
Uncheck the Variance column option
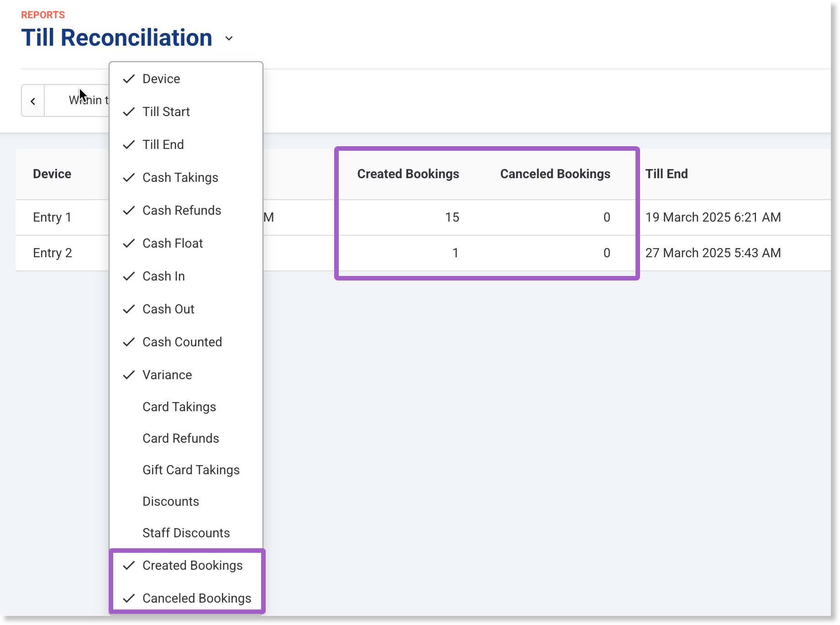click(x=167, y=375)
